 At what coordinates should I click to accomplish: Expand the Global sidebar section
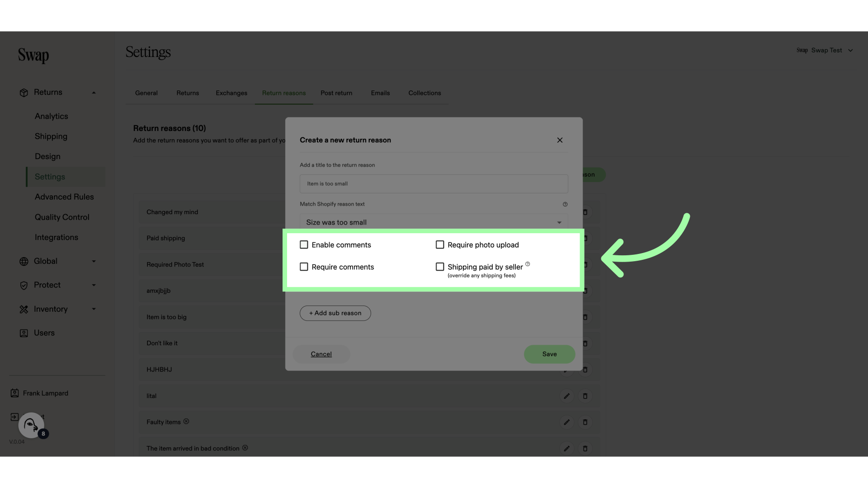pos(94,261)
